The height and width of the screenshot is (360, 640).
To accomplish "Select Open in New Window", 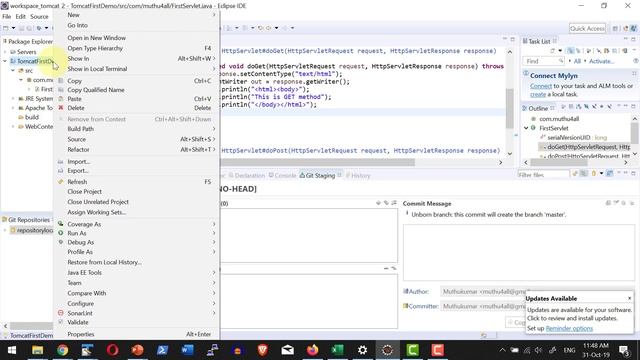I will pyautogui.click(x=96, y=38).
